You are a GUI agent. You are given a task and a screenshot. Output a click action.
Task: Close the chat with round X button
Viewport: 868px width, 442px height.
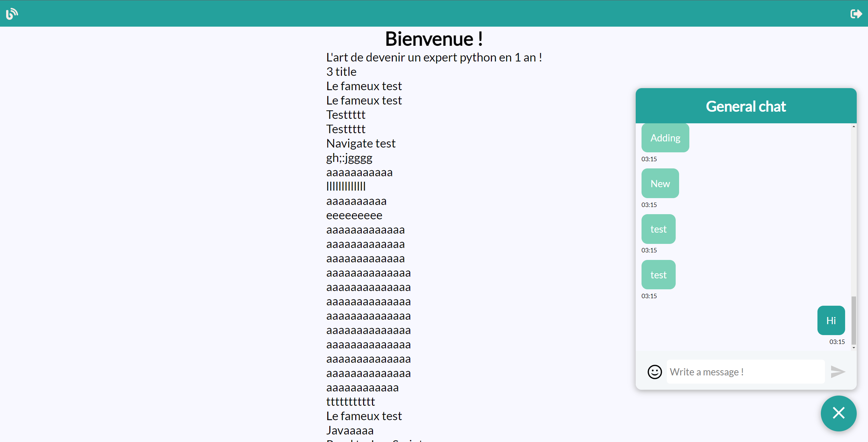click(838, 413)
